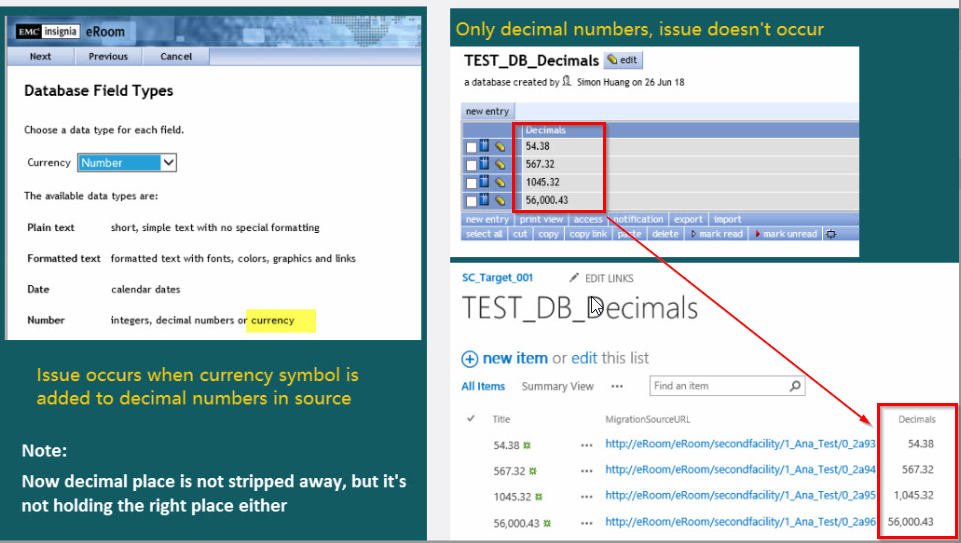Tick the checkbox for eRoom entry 567.32

[471, 165]
